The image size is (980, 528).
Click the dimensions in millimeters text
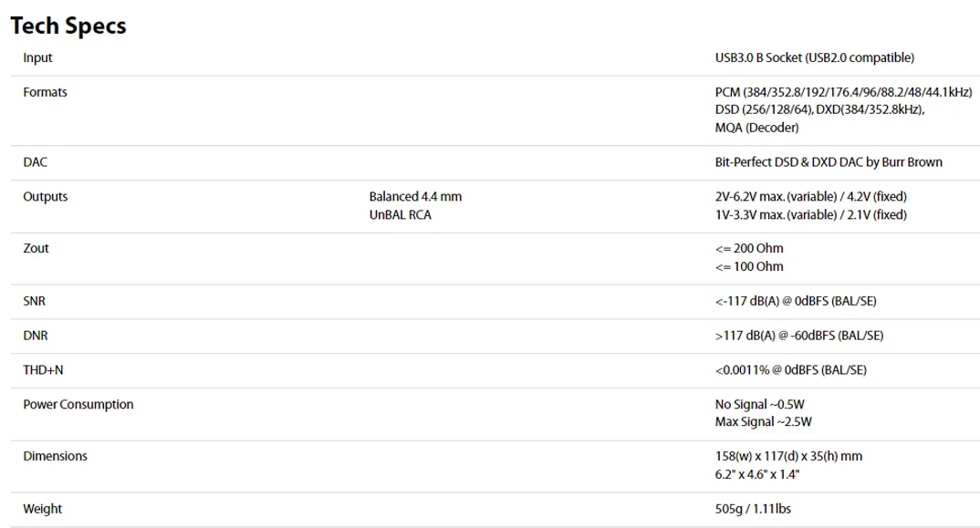[x=788, y=456]
